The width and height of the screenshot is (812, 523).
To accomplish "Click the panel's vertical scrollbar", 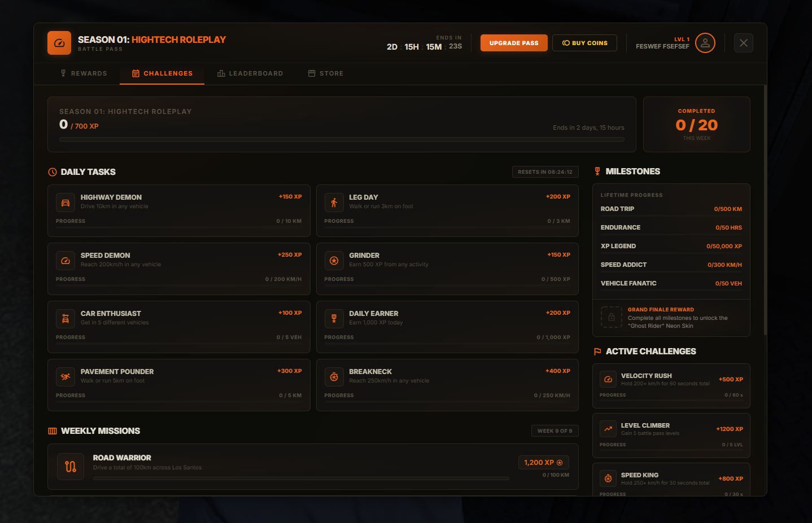I will [765, 210].
